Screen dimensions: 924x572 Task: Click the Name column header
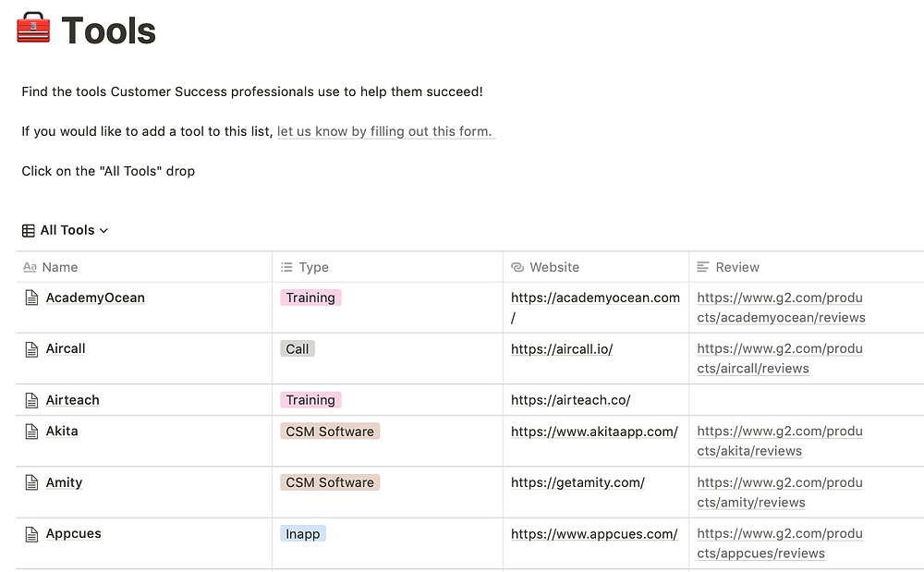[144, 267]
